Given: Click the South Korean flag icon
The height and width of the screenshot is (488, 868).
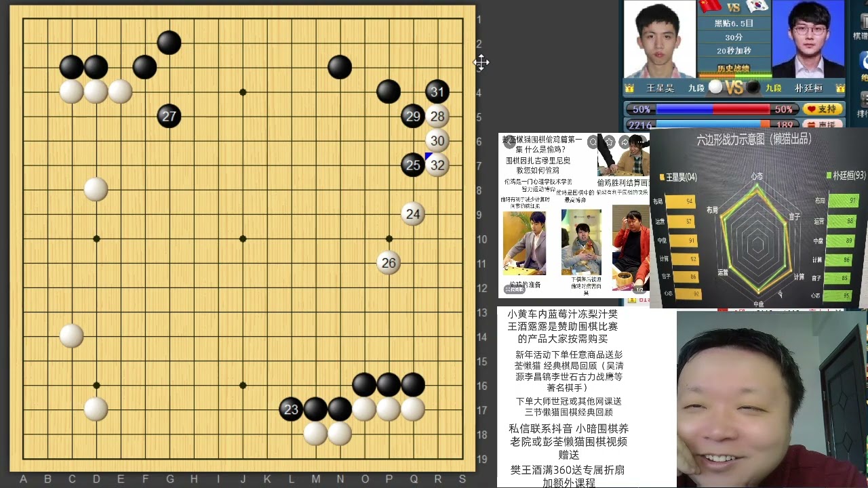Looking at the screenshot, I should click(757, 6).
